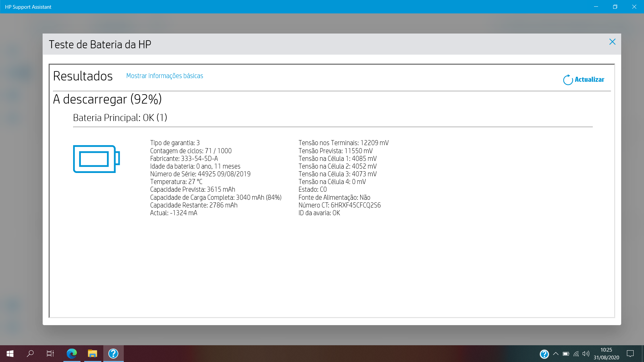
Task: Open battery status tray icon
Action: (x=566, y=354)
